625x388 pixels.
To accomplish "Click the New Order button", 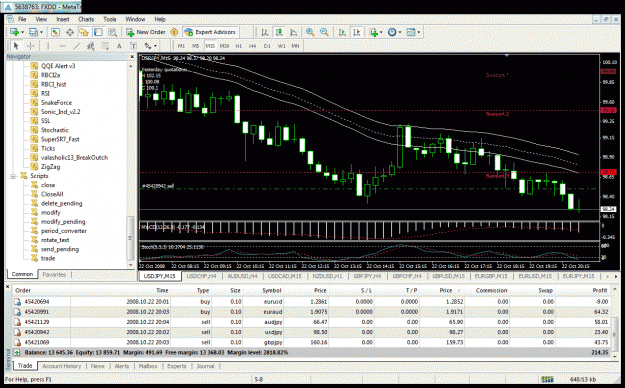I will point(146,32).
